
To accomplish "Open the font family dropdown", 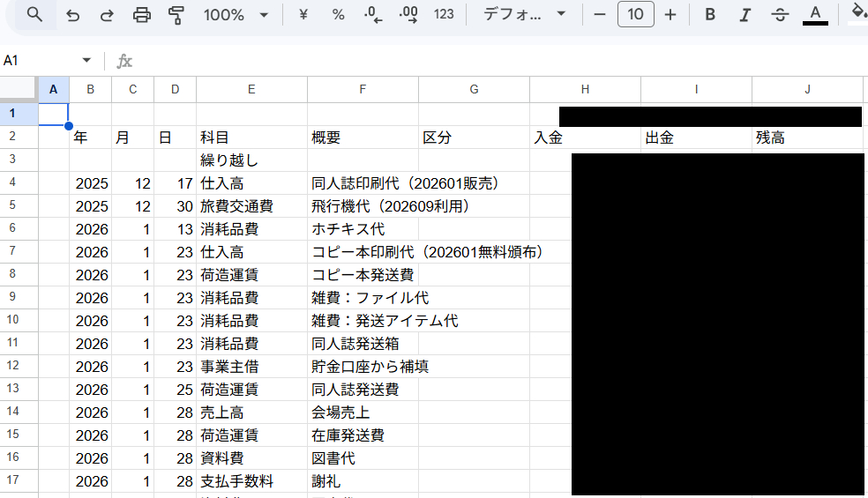I will (524, 15).
